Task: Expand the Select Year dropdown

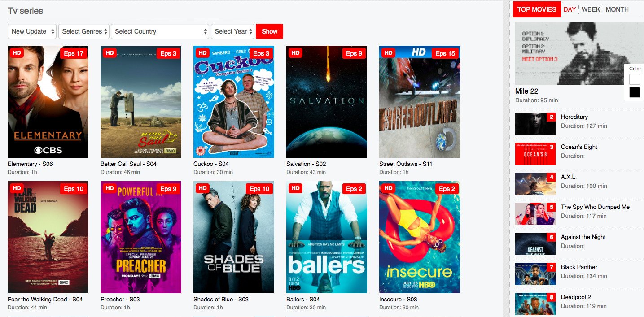Action: (x=232, y=31)
